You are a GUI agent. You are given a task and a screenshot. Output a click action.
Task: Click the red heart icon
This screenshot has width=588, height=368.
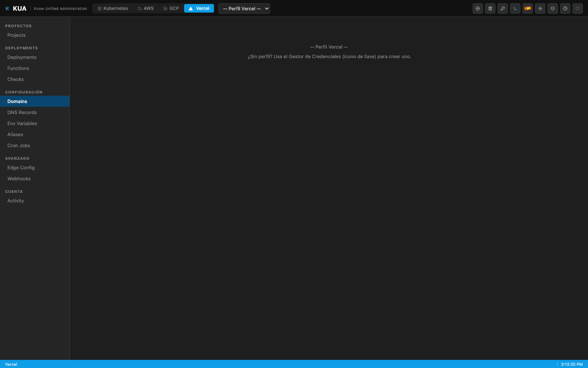[x=578, y=8]
